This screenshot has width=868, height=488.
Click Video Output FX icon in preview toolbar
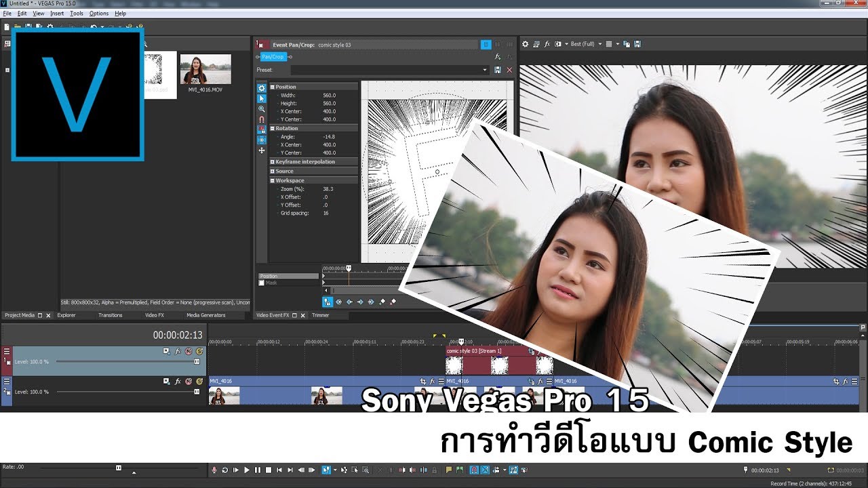[547, 44]
